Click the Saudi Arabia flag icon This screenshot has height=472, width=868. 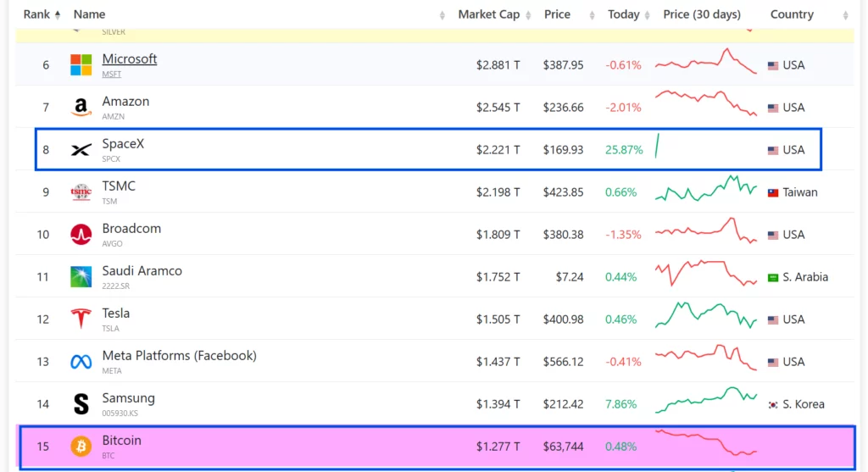[x=773, y=277]
